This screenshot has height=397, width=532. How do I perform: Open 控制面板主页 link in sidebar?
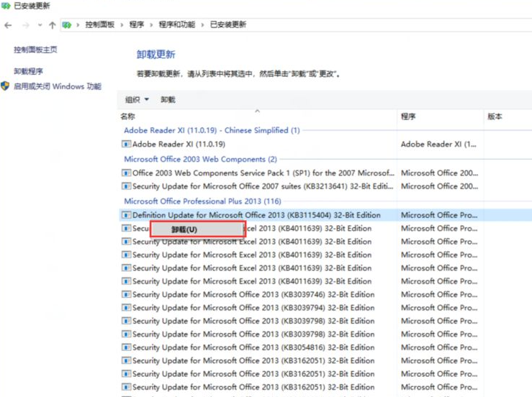35,50
